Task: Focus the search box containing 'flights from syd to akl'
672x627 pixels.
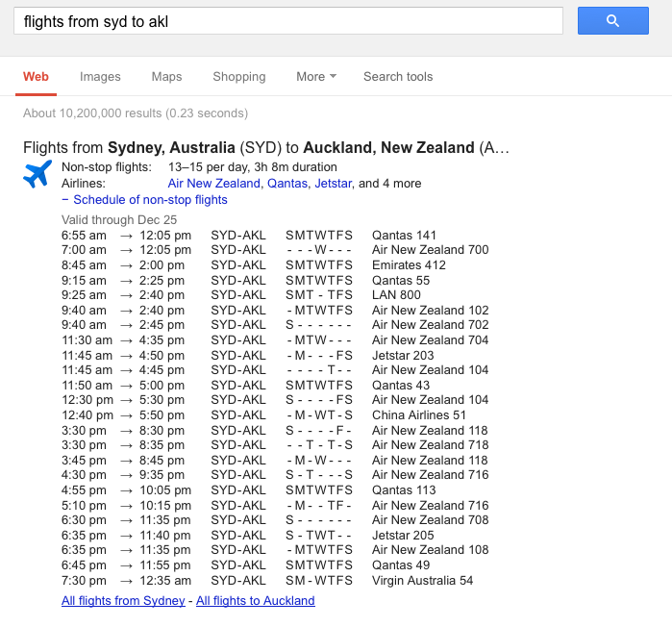Action: coord(288,20)
